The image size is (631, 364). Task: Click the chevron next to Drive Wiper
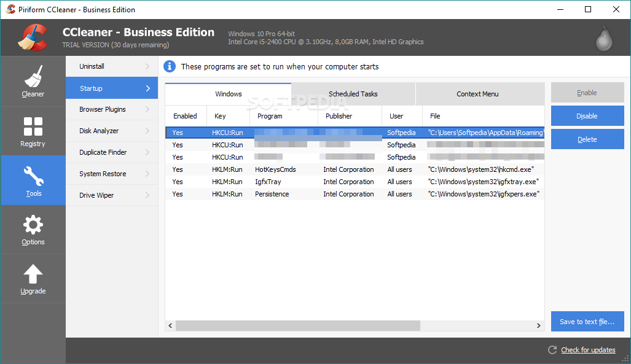click(147, 195)
